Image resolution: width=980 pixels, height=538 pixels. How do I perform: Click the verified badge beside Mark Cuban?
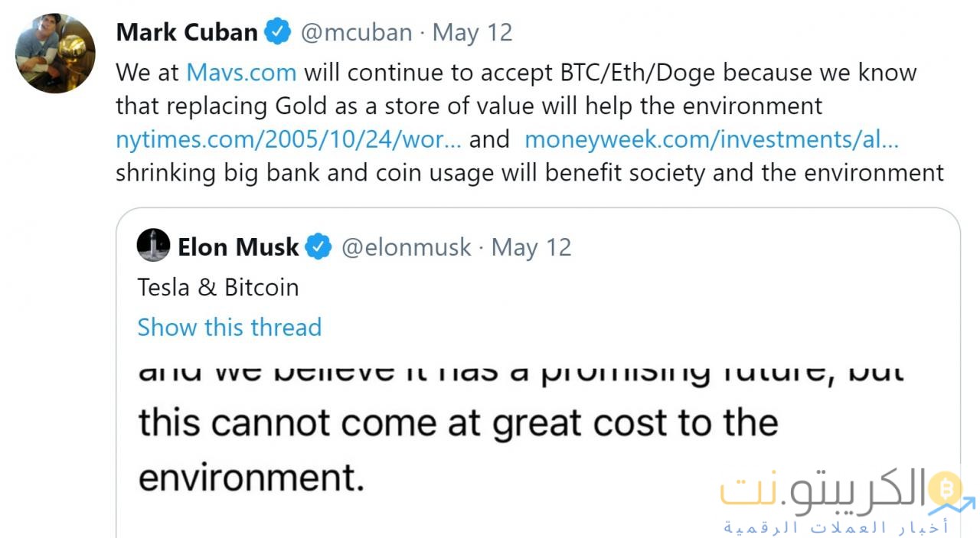click(x=277, y=32)
